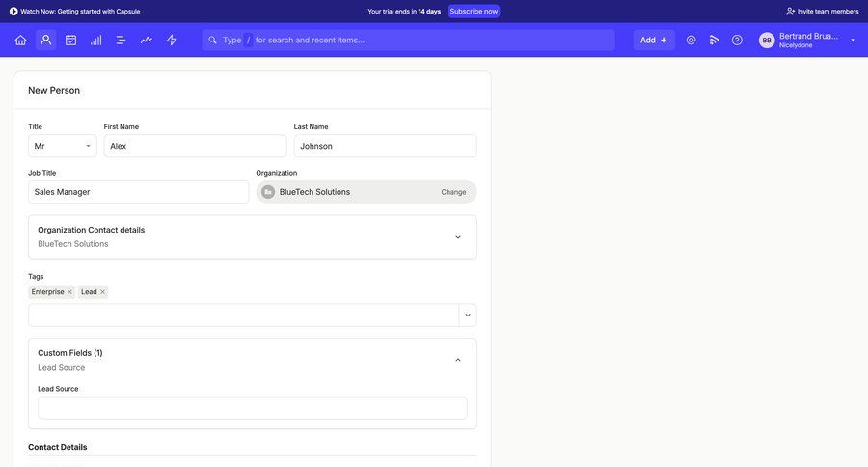Open the activity feed icon
The image size is (868, 467).
715,40
